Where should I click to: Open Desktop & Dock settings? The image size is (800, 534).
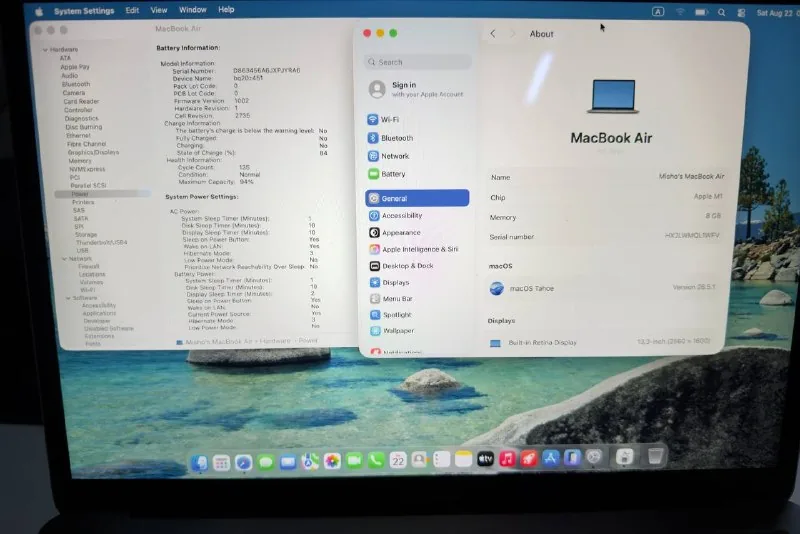tap(401, 266)
